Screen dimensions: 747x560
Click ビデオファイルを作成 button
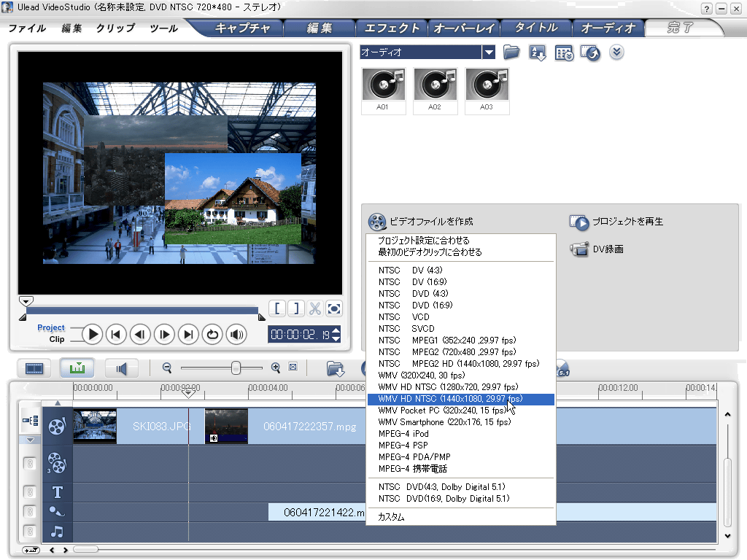(421, 222)
